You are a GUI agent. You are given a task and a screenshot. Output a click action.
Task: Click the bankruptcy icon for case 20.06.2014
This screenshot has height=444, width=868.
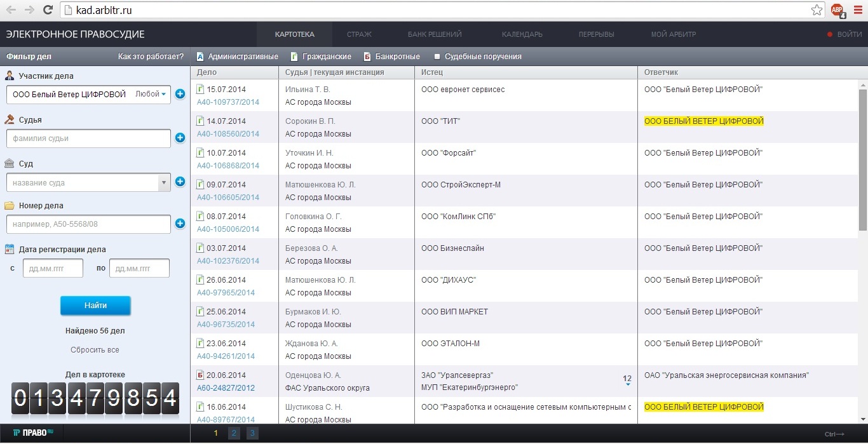(x=200, y=375)
